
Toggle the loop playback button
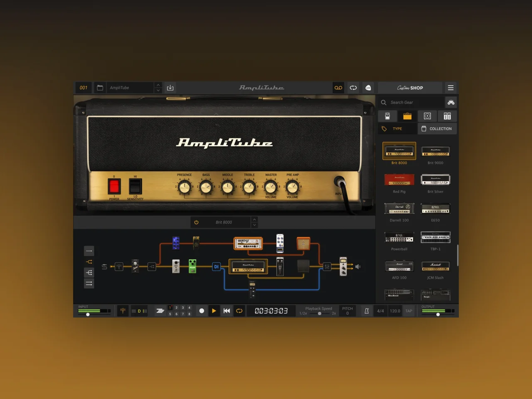pos(239,311)
